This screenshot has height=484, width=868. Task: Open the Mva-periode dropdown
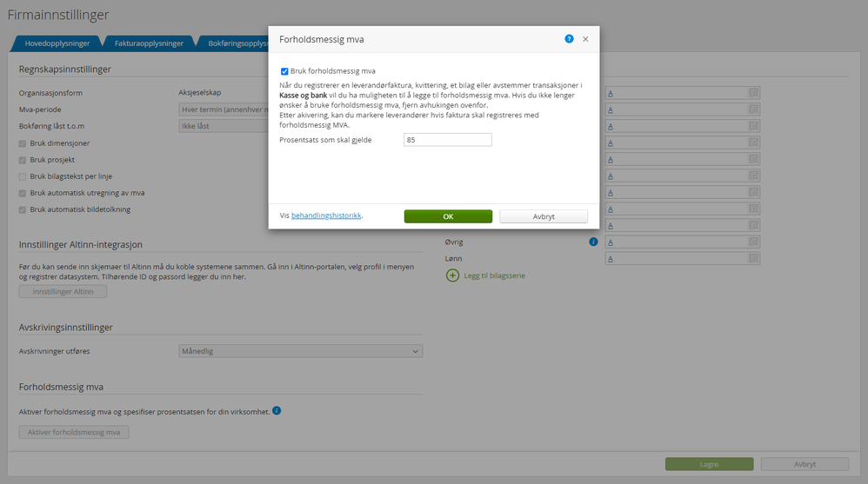click(224, 109)
